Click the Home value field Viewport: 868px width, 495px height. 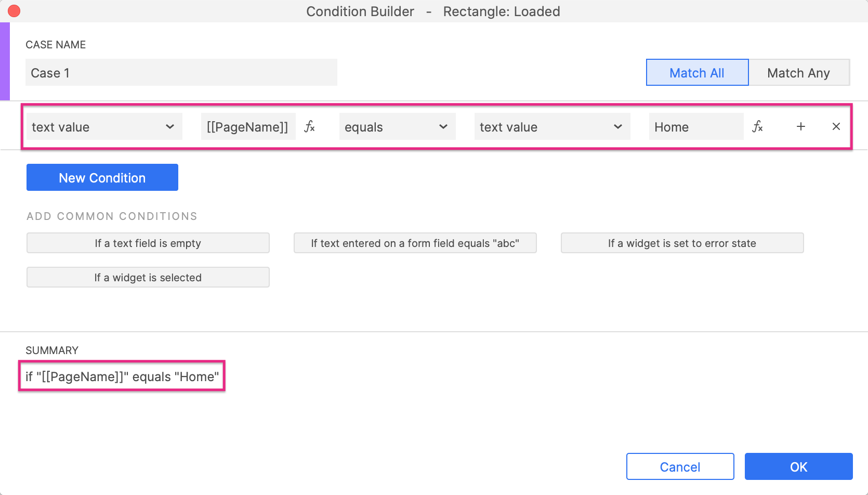[696, 126]
